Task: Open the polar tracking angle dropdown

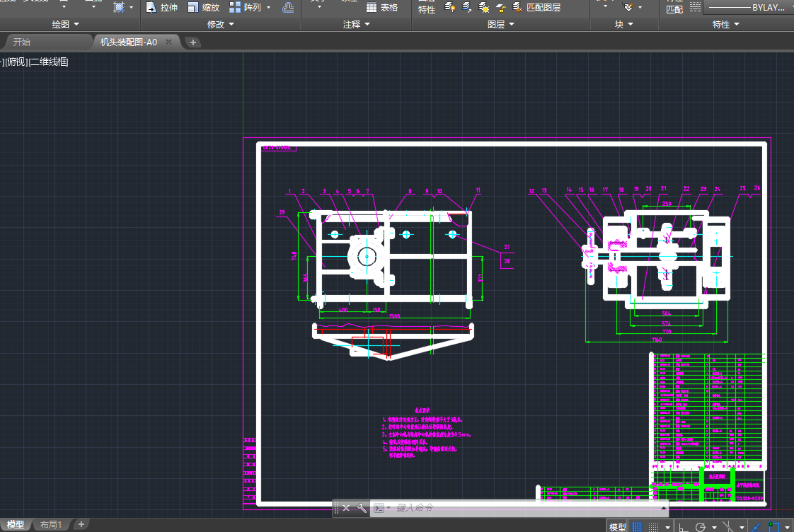Action: point(714,528)
